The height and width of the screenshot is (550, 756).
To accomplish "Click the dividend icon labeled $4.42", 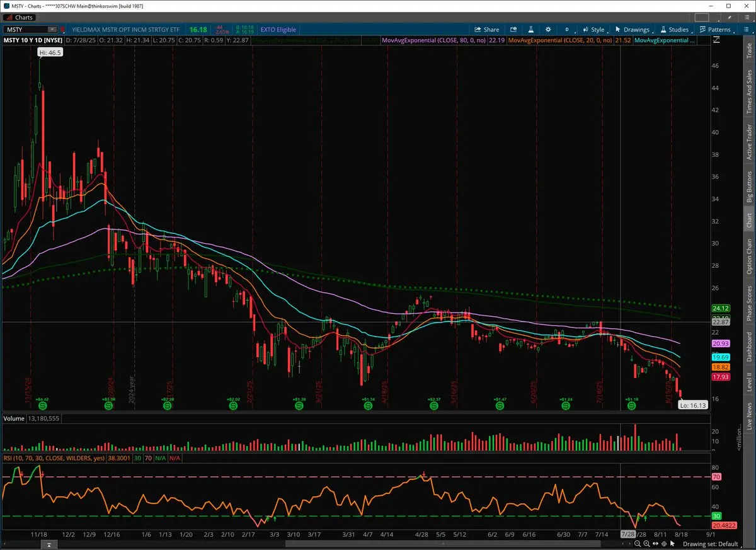I will click(42, 406).
